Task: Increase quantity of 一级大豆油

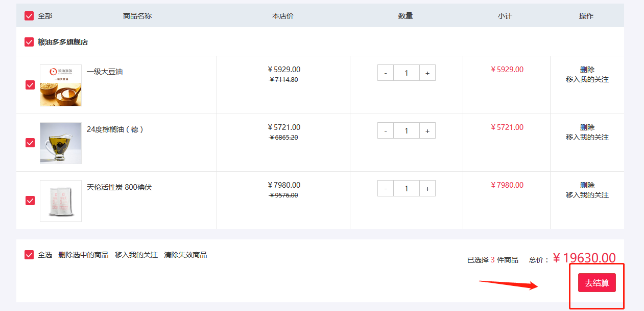Action: click(x=427, y=73)
